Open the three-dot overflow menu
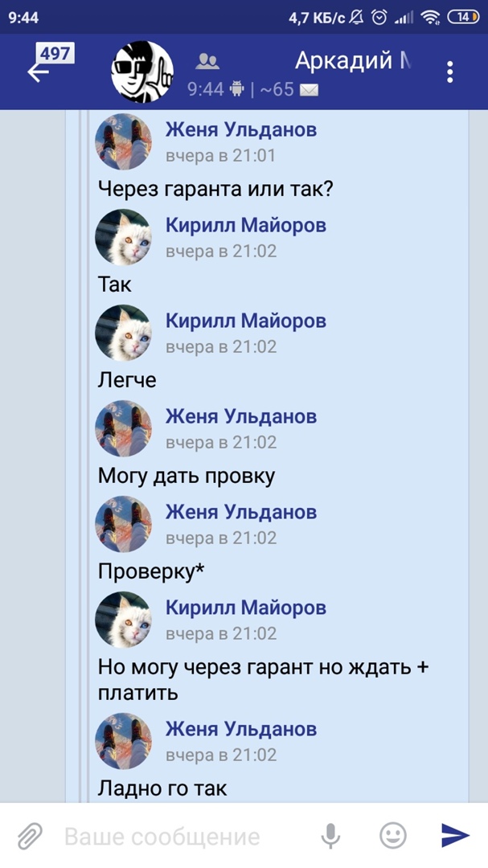The width and height of the screenshot is (488, 868). (449, 72)
